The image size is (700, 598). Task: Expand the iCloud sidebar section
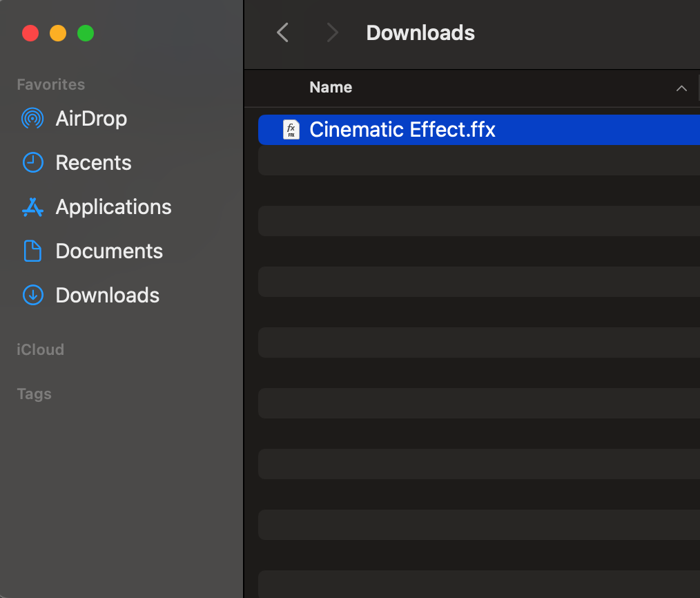coord(40,349)
